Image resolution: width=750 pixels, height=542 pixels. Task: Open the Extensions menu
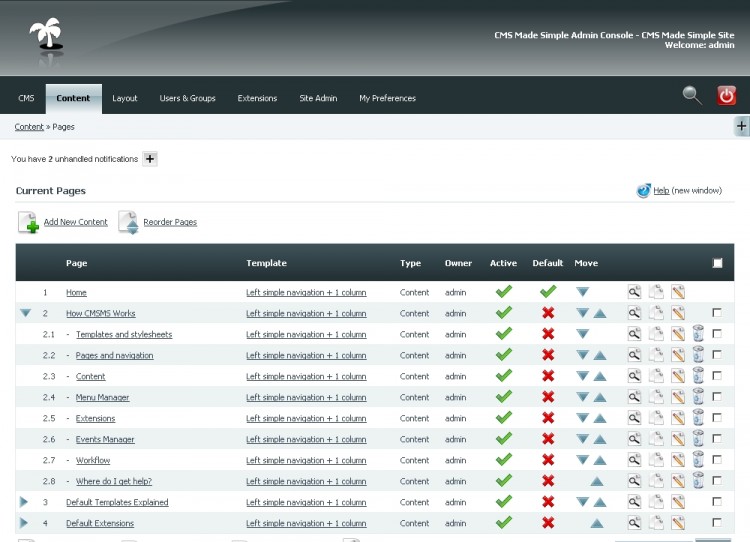tap(257, 98)
